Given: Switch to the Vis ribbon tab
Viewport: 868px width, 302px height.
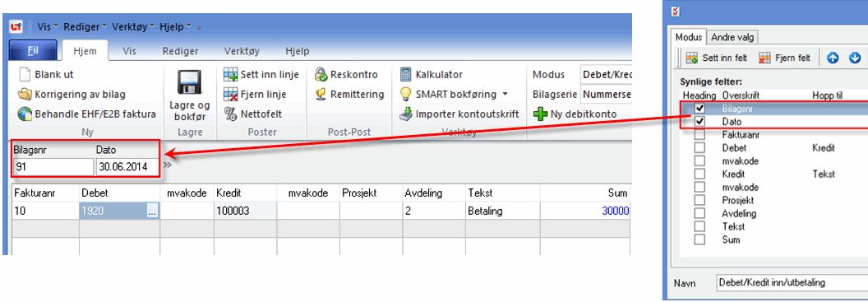Looking at the screenshot, I should pyautogui.click(x=130, y=50).
